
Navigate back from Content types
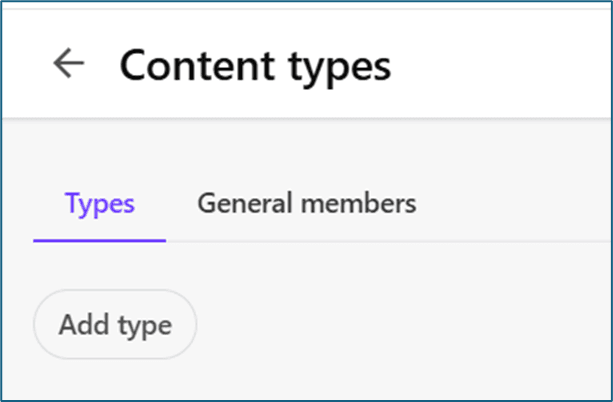point(68,64)
